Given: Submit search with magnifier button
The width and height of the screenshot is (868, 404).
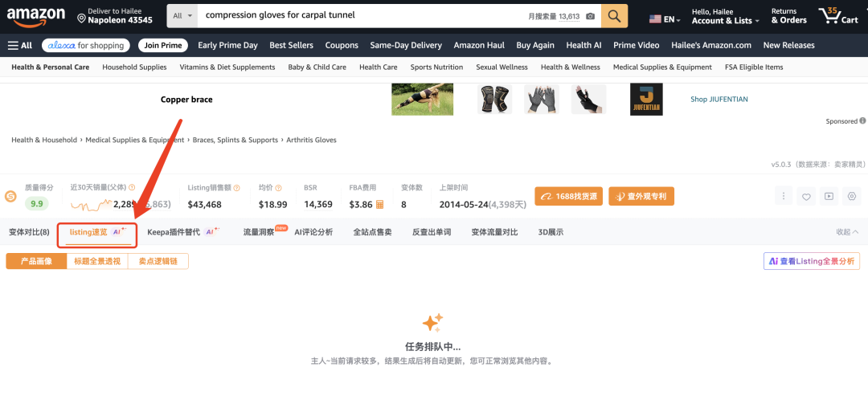Looking at the screenshot, I should (615, 16).
